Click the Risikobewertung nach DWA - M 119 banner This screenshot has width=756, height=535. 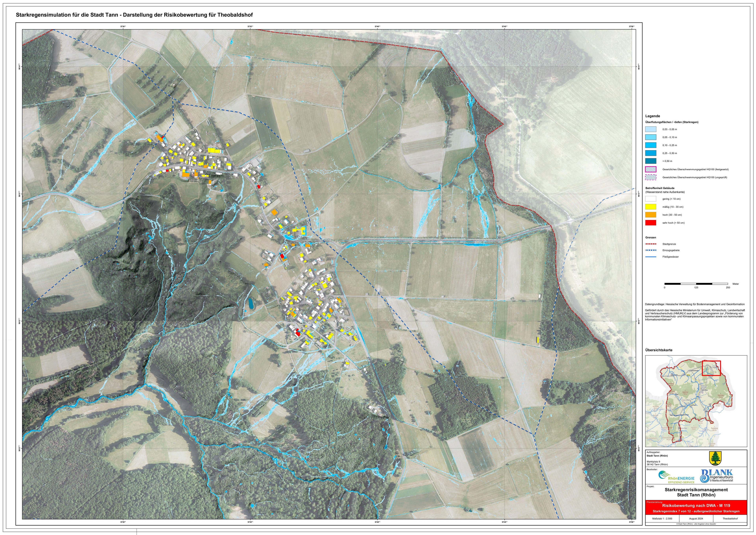pos(696,505)
